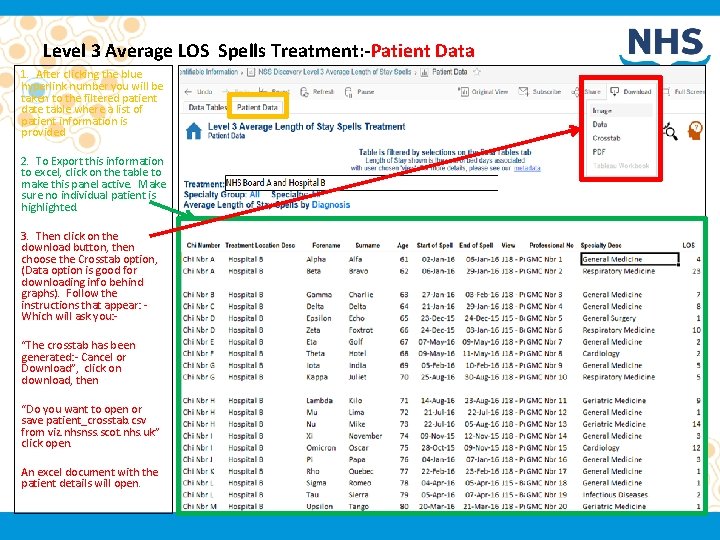The width and height of the screenshot is (720, 540).
Task: Select Crosstab in the Download menu
Action: coord(606,138)
